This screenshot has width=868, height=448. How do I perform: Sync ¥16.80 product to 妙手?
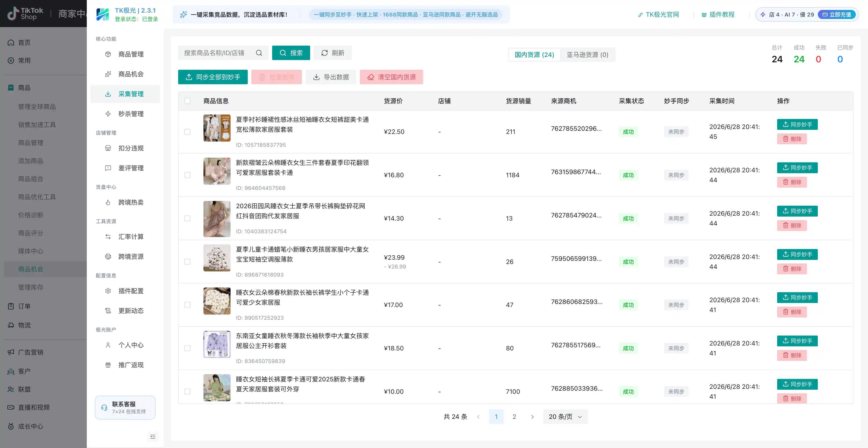tap(797, 168)
